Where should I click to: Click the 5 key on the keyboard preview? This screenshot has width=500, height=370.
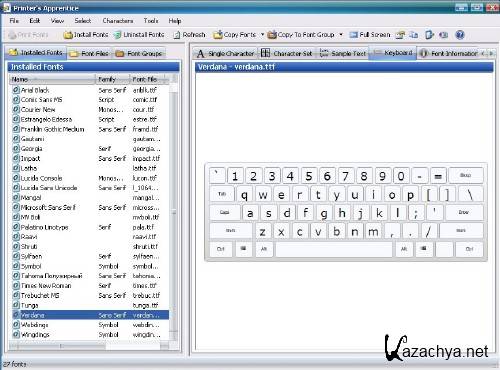tap(309, 176)
